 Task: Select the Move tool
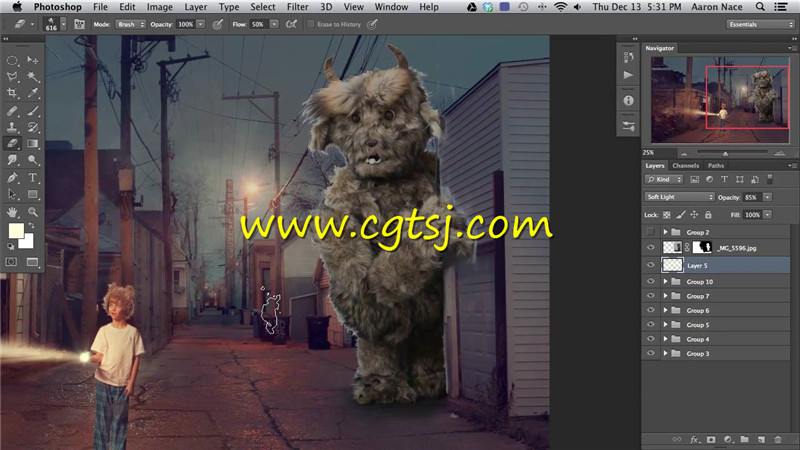pyautogui.click(x=33, y=60)
